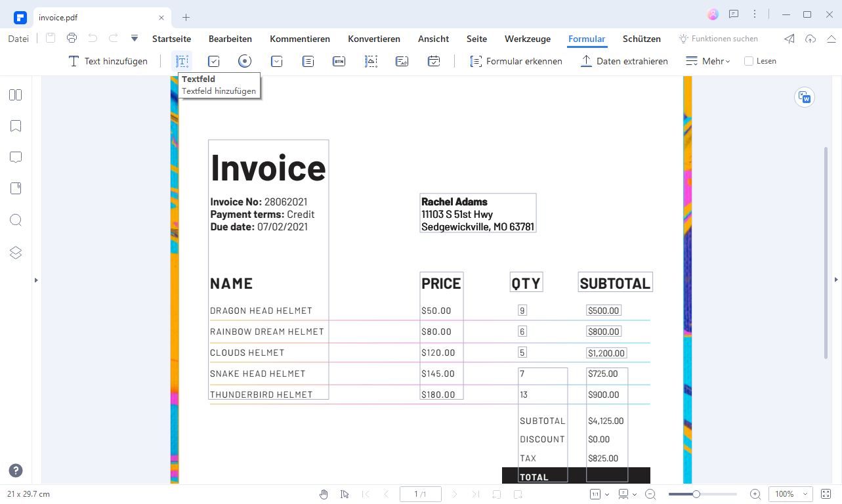Click Formular erkennen button
842x504 pixels.
(516, 61)
